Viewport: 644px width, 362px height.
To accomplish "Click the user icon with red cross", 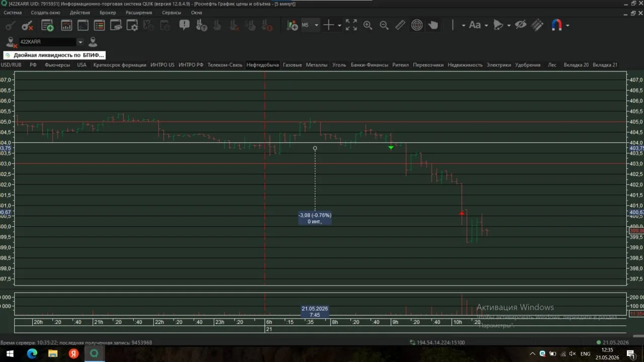I will coord(11,42).
